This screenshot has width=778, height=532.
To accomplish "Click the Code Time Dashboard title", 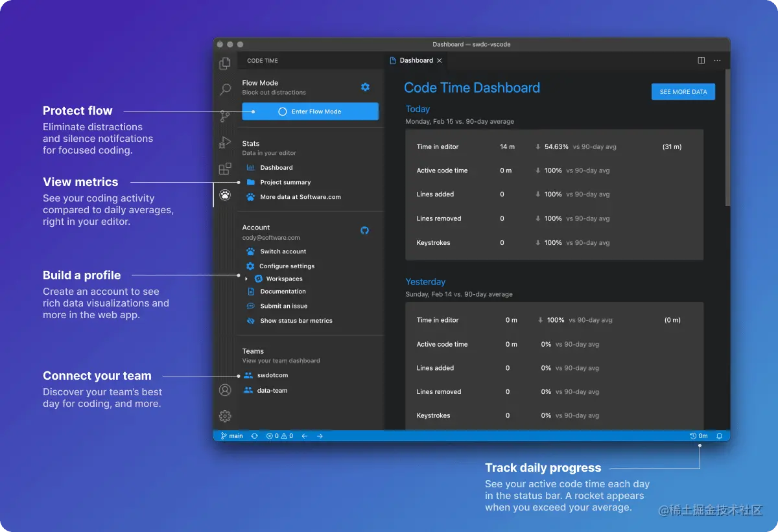I will point(472,88).
